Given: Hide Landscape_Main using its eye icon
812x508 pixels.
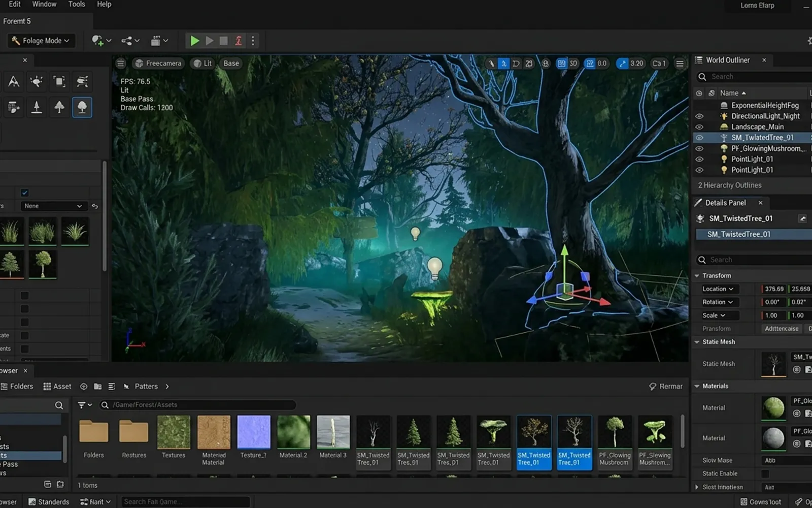Looking at the screenshot, I should [699, 127].
